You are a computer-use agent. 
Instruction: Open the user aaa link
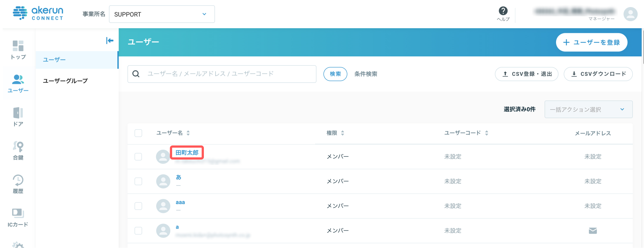point(180,202)
